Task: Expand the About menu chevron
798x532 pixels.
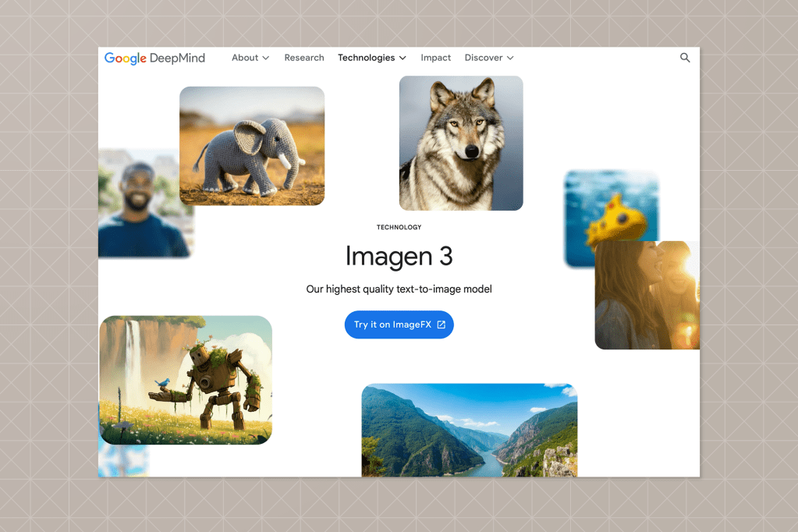Action: tap(266, 58)
